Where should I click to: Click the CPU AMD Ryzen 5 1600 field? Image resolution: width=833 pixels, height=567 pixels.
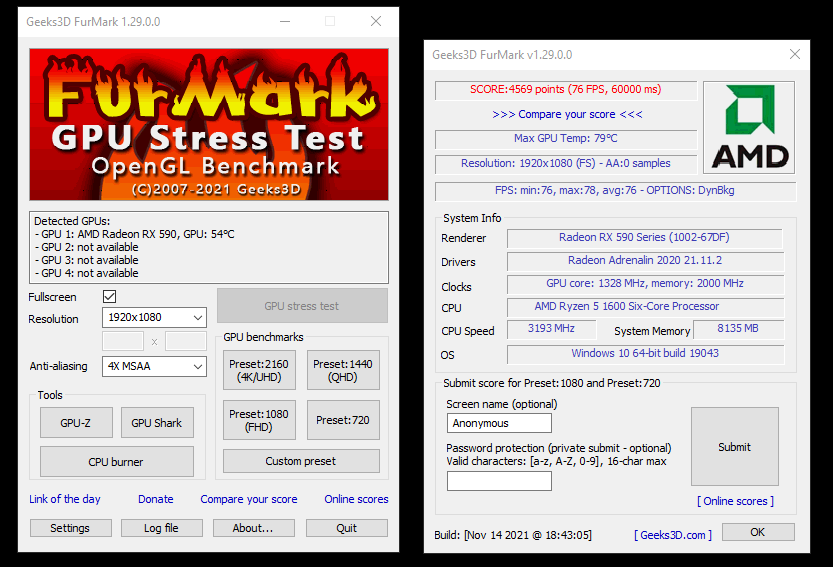tap(645, 307)
